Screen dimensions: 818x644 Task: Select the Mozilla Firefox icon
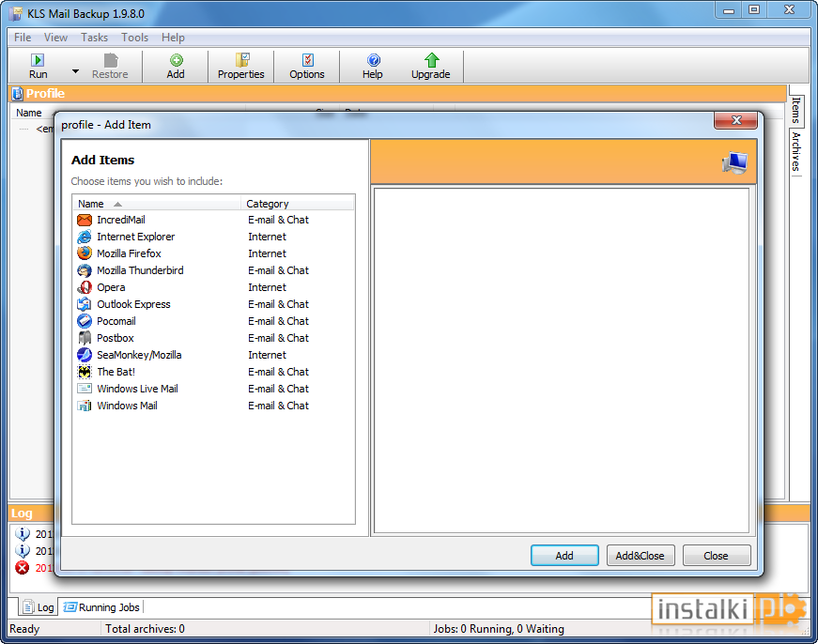[x=85, y=253]
